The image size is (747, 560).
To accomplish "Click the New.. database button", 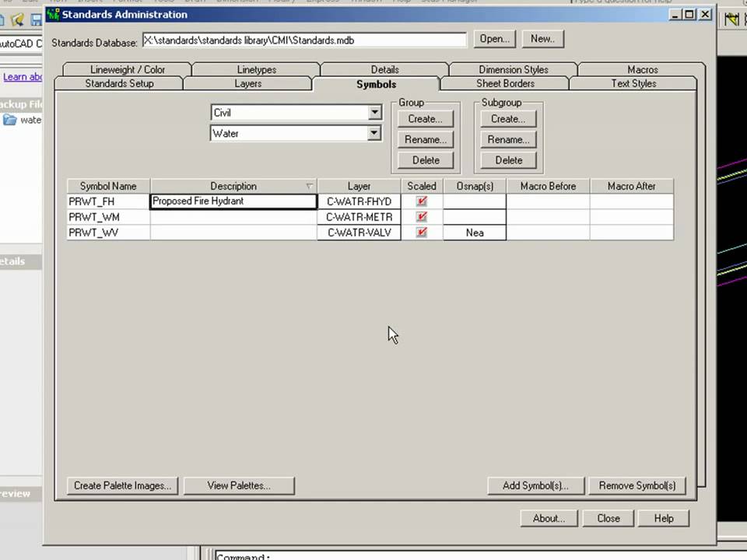I will 542,39.
